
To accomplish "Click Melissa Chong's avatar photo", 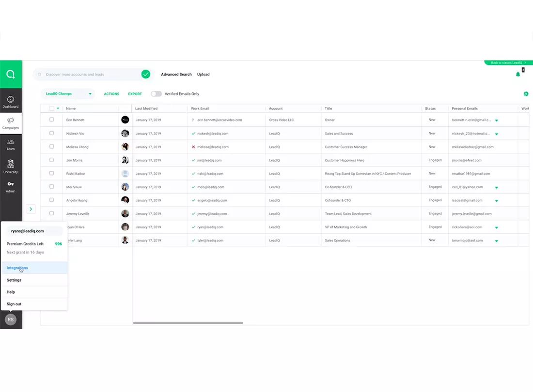I will (125, 147).
